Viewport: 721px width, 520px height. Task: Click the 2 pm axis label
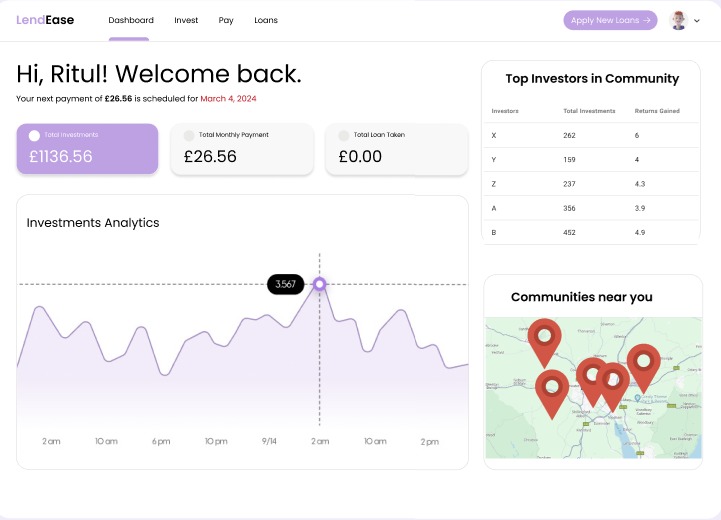pos(429,442)
